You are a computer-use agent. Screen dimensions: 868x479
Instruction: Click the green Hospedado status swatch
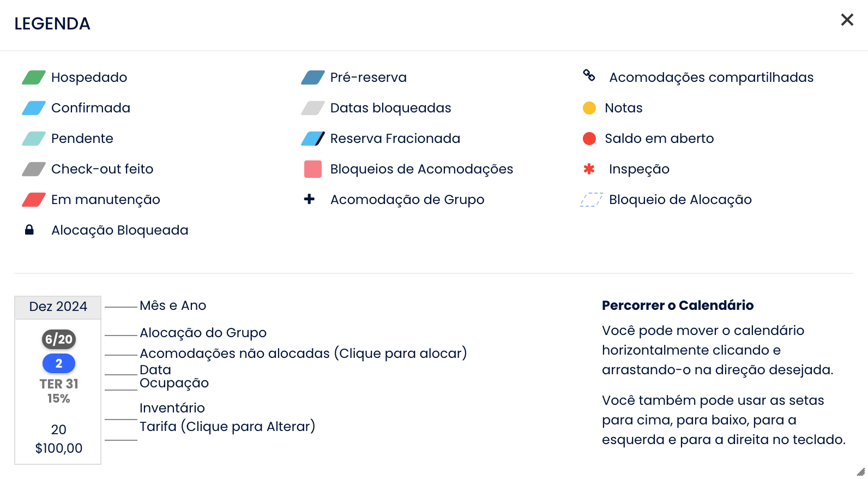(x=34, y=77)
